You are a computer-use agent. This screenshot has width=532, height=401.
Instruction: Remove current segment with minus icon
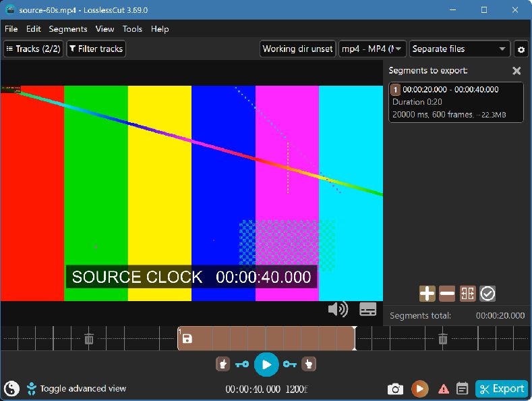tap(447, 294)
